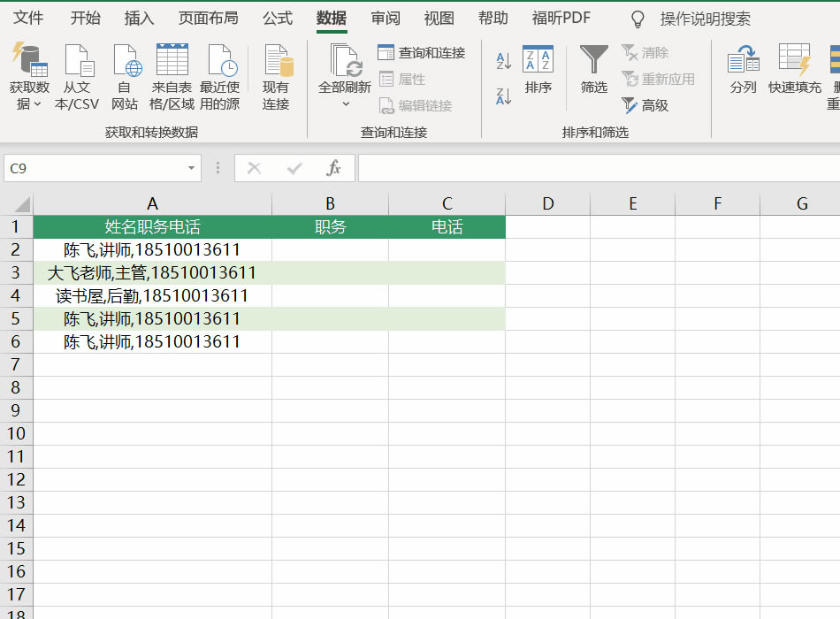
Task: Click the Insert Function fx button
Action: (334, 168)
